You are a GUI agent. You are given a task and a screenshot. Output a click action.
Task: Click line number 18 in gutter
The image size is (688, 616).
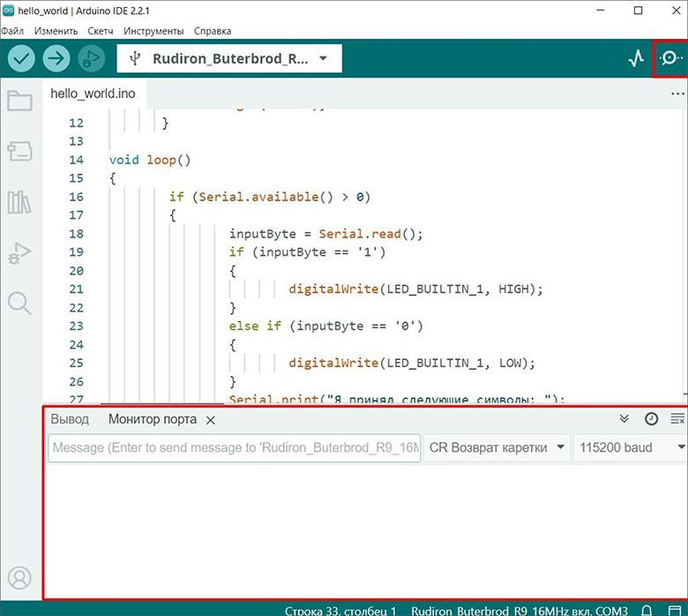tap(76, 234)
